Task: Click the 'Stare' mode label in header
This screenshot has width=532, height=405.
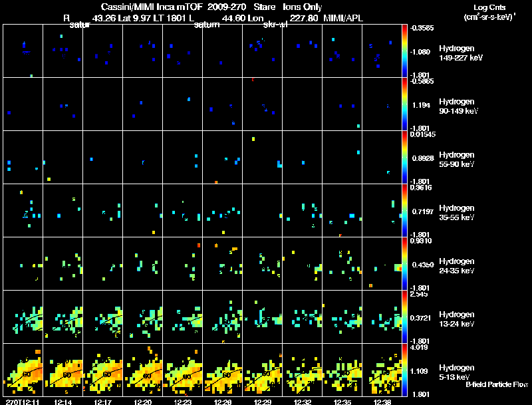Action: tap(264, 7)
